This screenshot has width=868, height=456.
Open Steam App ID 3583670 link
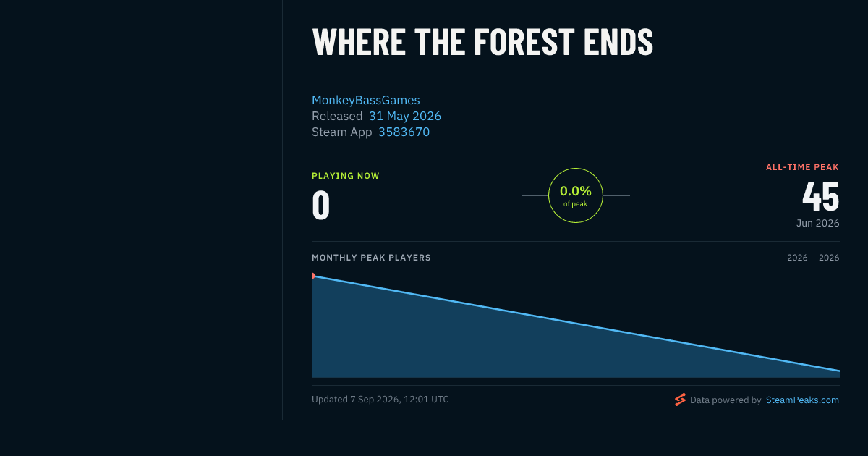404,132
